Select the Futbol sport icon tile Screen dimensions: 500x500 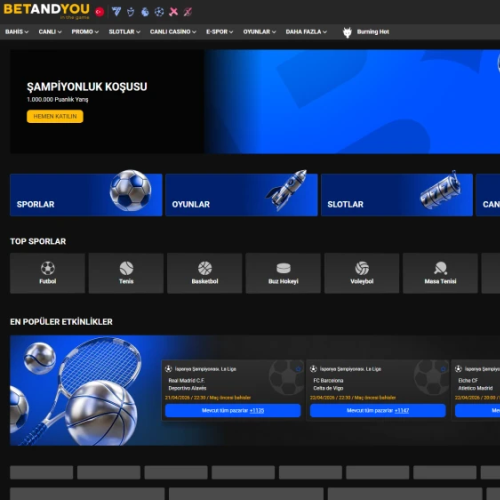(x=48, y=273)
